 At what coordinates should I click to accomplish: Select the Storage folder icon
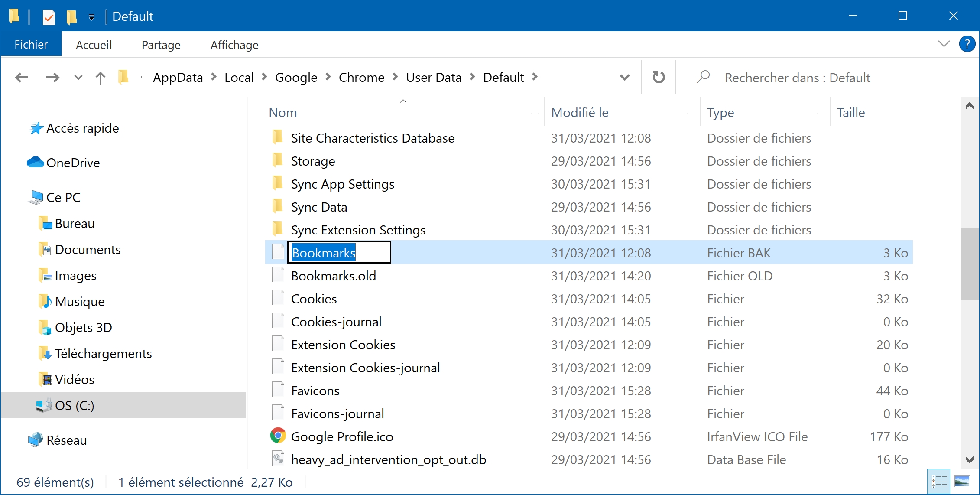point(278,160)
